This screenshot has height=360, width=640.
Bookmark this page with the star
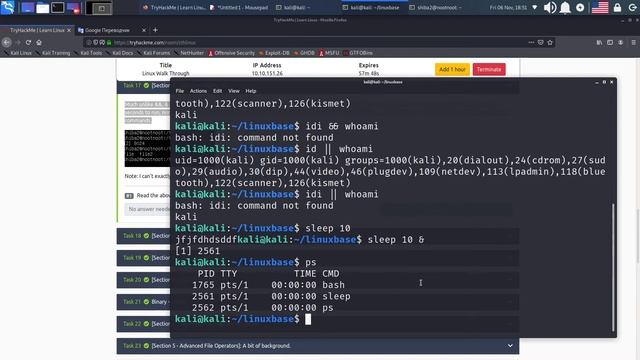pyautogui.click(x=550, y=42)
